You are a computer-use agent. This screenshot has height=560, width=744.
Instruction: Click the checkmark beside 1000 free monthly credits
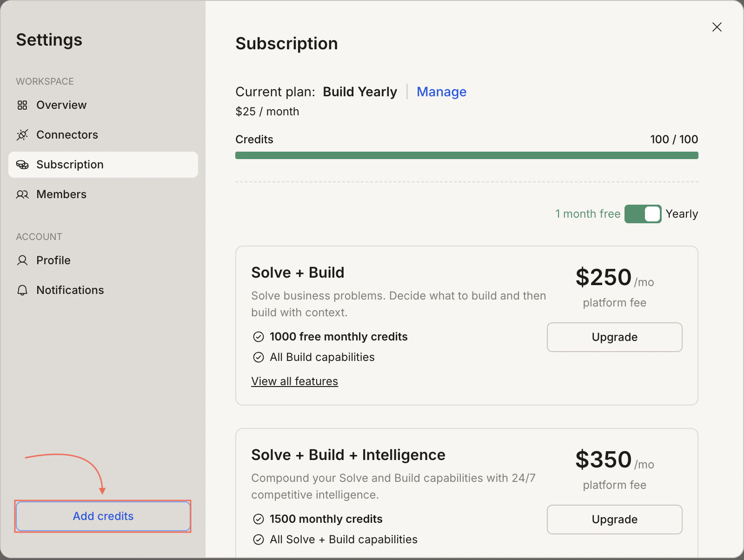pos(259,336)
